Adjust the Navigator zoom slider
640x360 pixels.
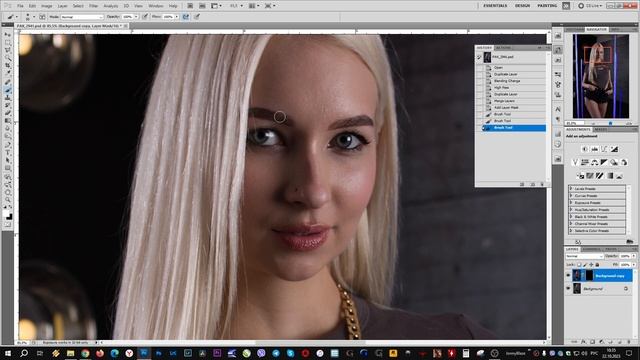[610, 123]
